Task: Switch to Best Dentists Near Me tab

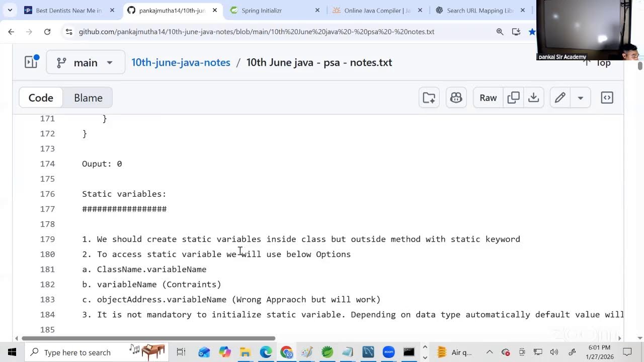Action: point(69,10)
